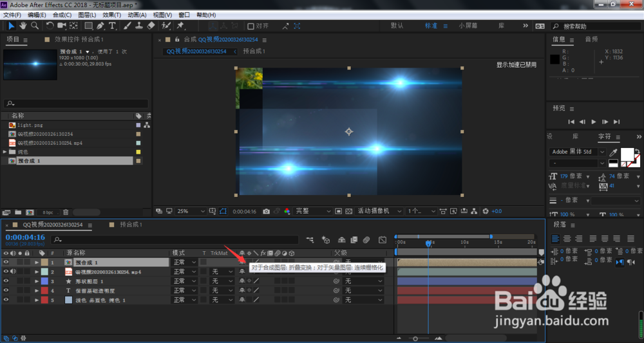Select the Clone Stamp tool
The width and height of the screenshot is (644, 343).
click(139, 26)
